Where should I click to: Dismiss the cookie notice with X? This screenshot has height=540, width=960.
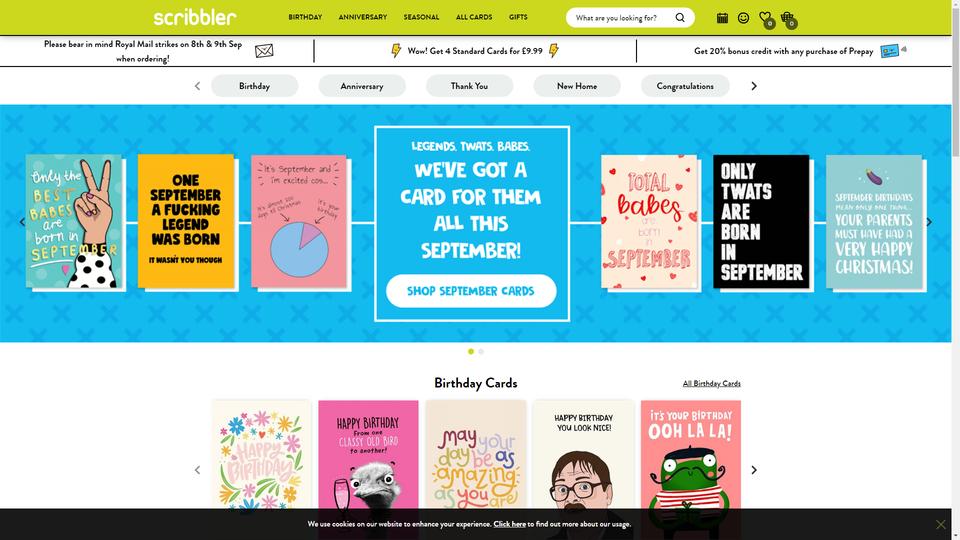point(940,524)
